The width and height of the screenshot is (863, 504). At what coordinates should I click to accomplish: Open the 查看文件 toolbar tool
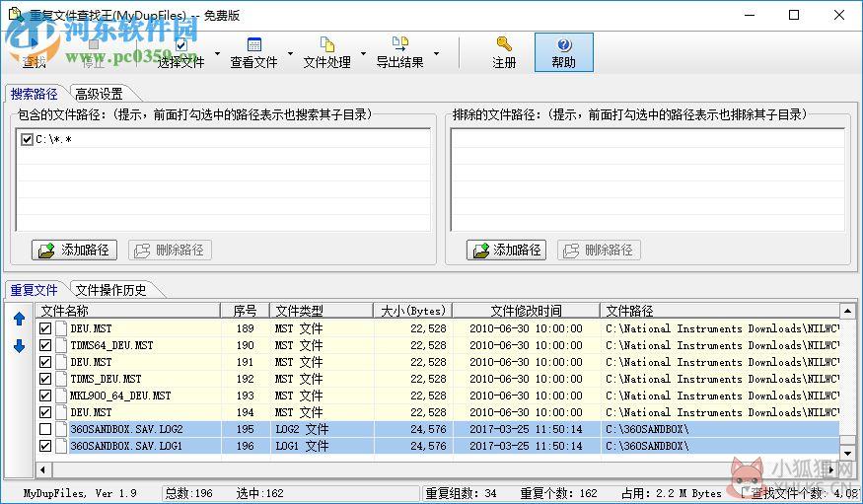coord(253,53)
